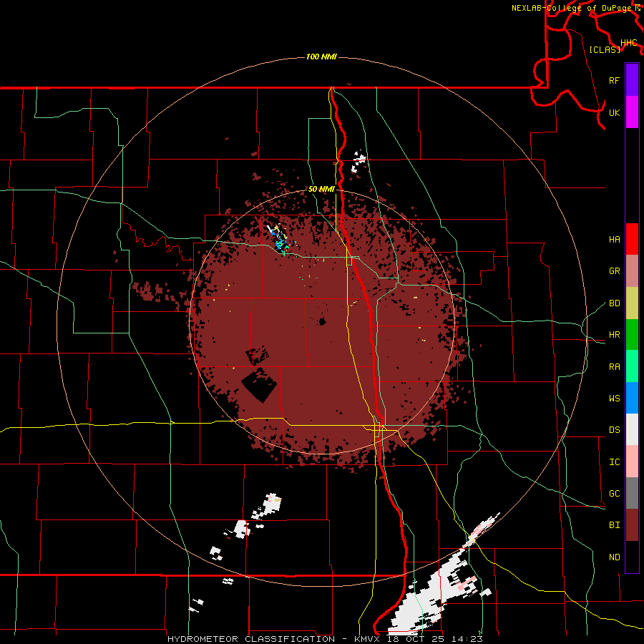Click the '[CLAS]' units label
The image size is (644, 644).
tap(605, 49)
